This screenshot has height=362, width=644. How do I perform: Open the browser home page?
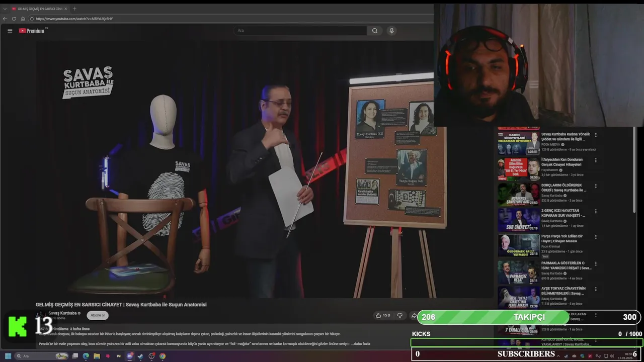(x=23, y=19)
